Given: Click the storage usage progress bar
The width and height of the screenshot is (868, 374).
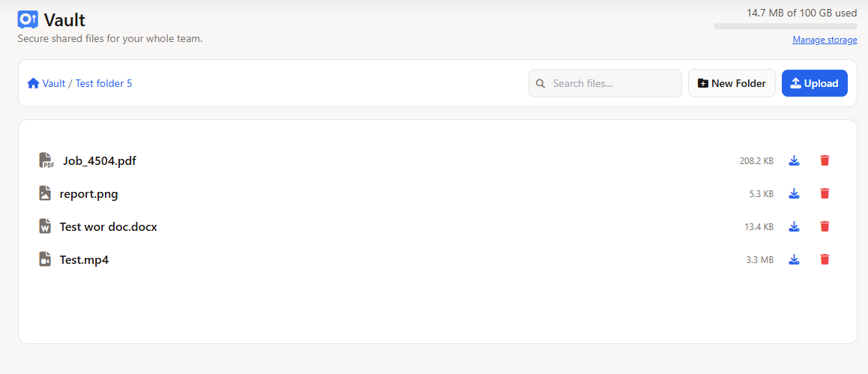Looking at the screenshot, I should (786, 26).
